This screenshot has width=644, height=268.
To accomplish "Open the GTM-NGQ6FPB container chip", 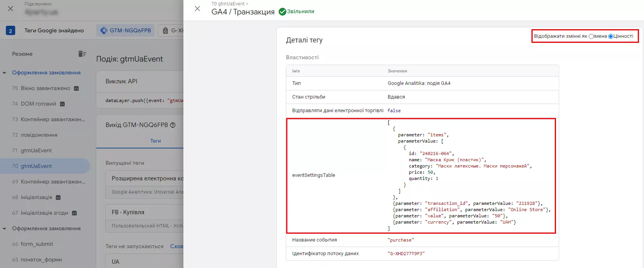I will [125, 30].
